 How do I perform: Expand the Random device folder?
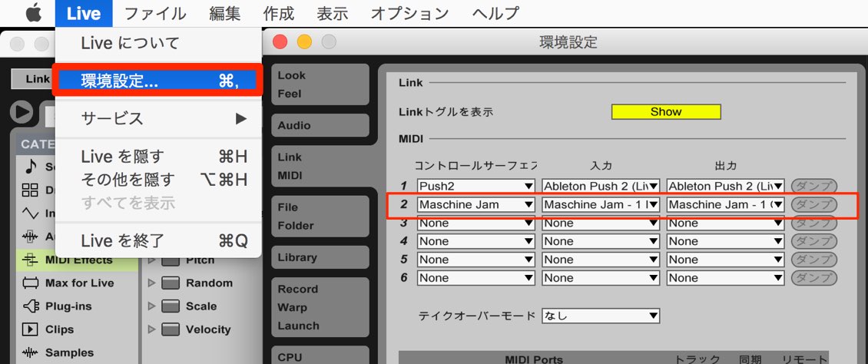pyautogui.click(x=152, y=283)
